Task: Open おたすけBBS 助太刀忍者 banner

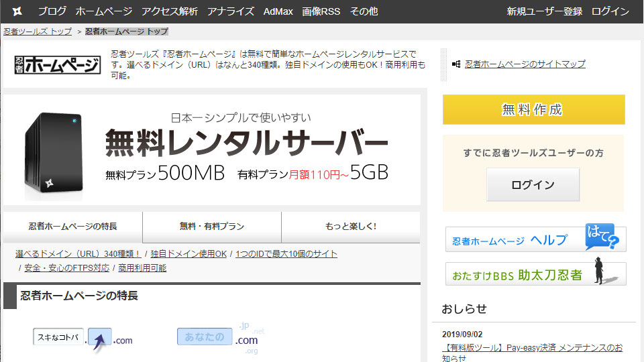Action: pos(535,274)
